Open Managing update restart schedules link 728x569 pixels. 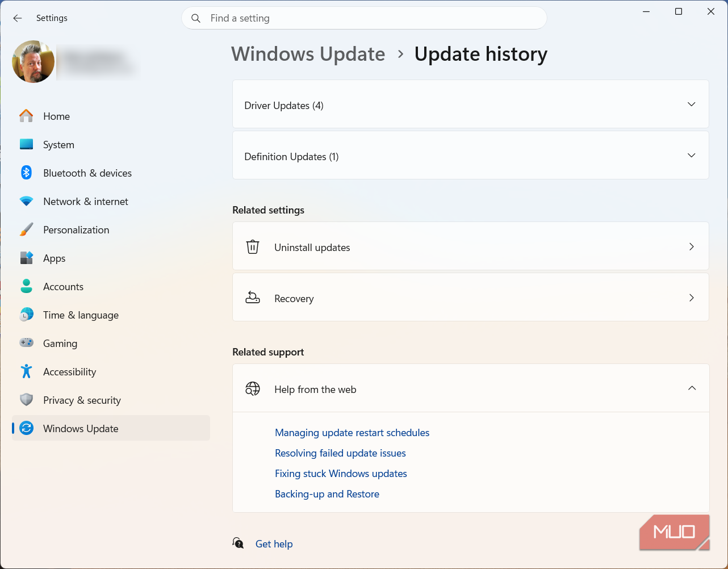tap(352, 433)
